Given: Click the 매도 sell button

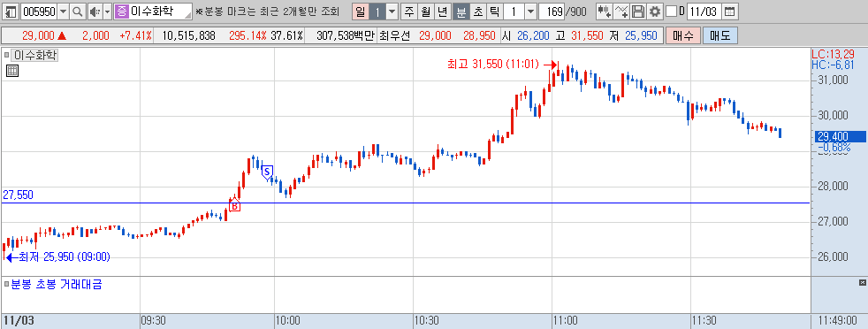Looking at the screenshot, I should (720, 36).
